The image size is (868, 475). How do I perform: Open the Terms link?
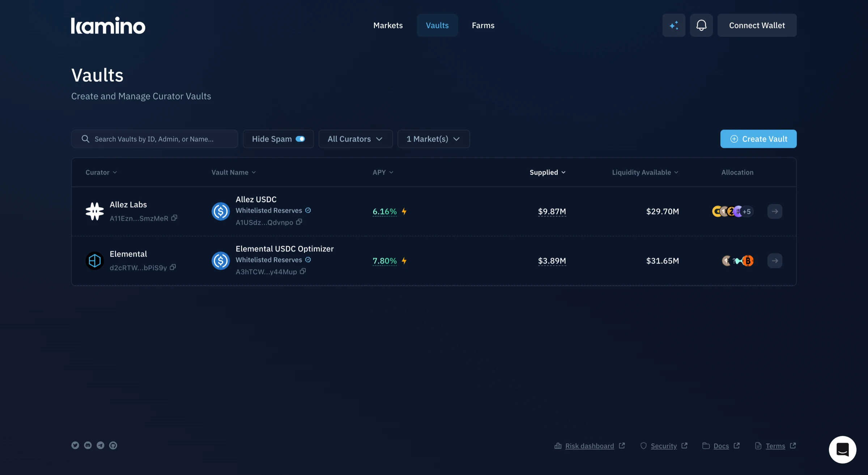(x=775, y=446)
